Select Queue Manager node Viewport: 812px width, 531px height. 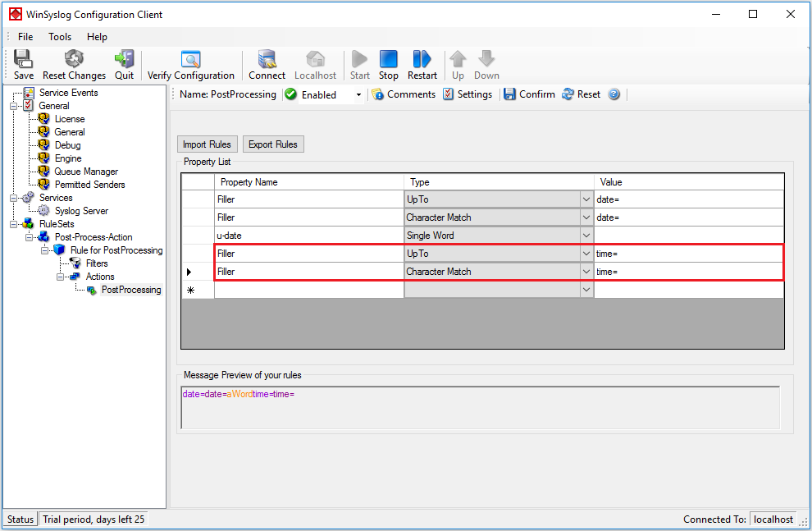(86, 172)
